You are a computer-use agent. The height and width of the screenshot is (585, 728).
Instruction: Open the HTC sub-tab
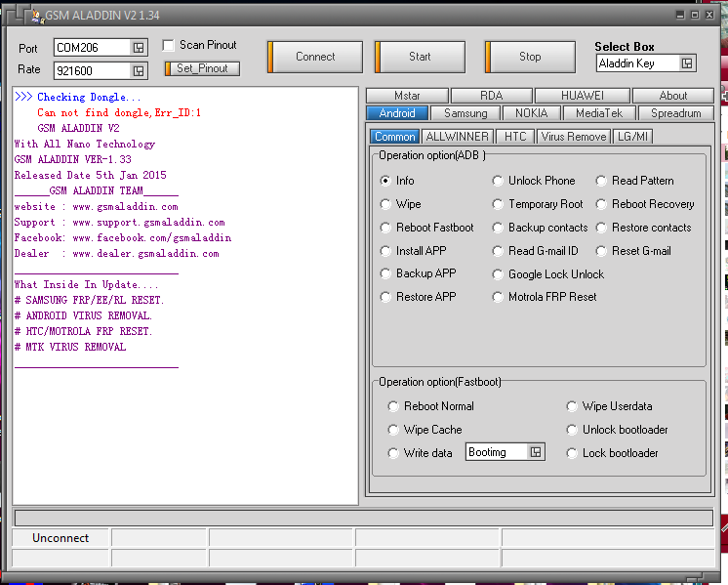pyautogui.click(x=515, y=137)
